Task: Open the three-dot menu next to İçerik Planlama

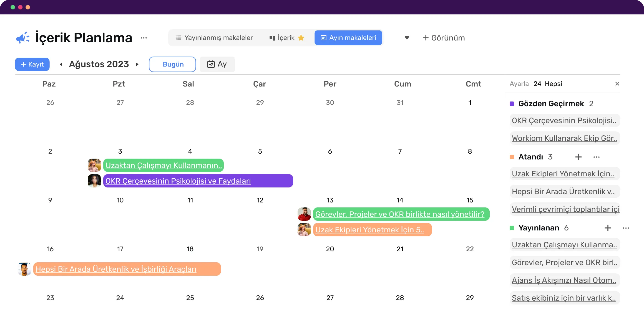Action: 144,38
